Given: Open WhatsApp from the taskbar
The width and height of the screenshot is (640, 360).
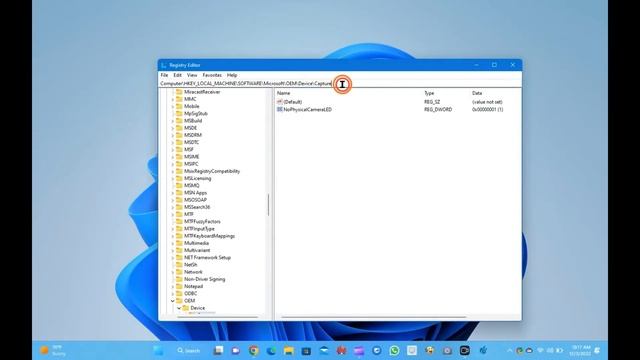Looking at the screenshot, I should click(x=394, y=351).
